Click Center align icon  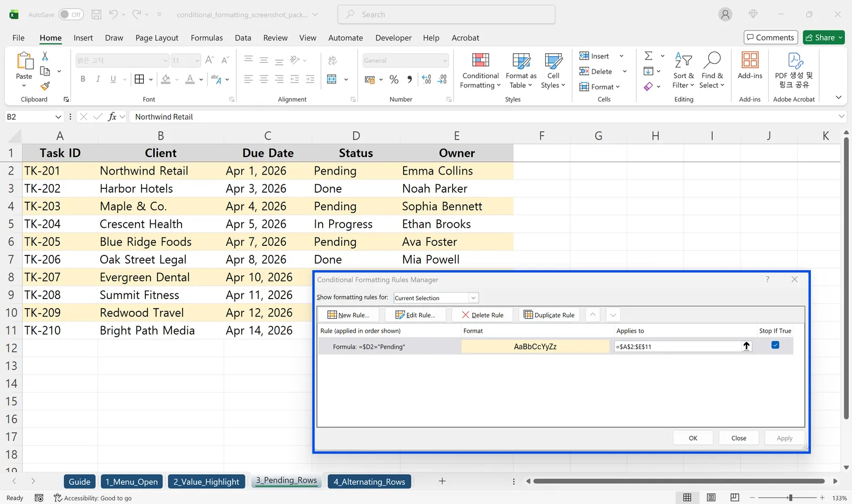pyautogui.click(x=264, y=79)
